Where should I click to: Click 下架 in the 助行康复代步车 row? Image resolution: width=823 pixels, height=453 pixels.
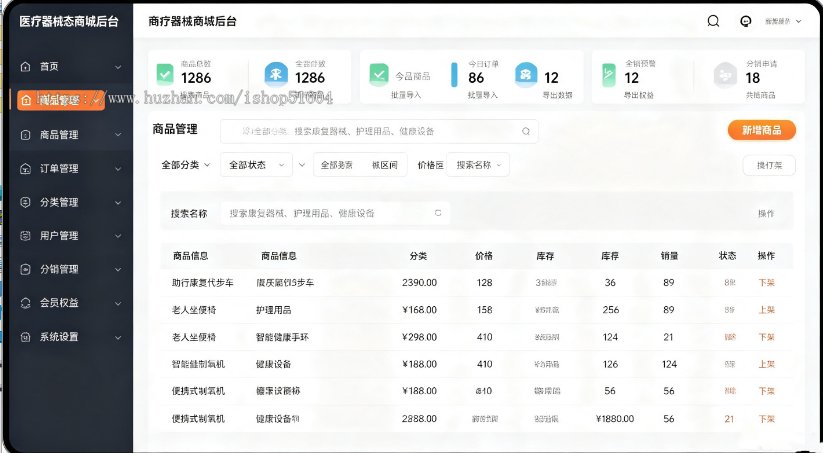[x=766, y=282]
